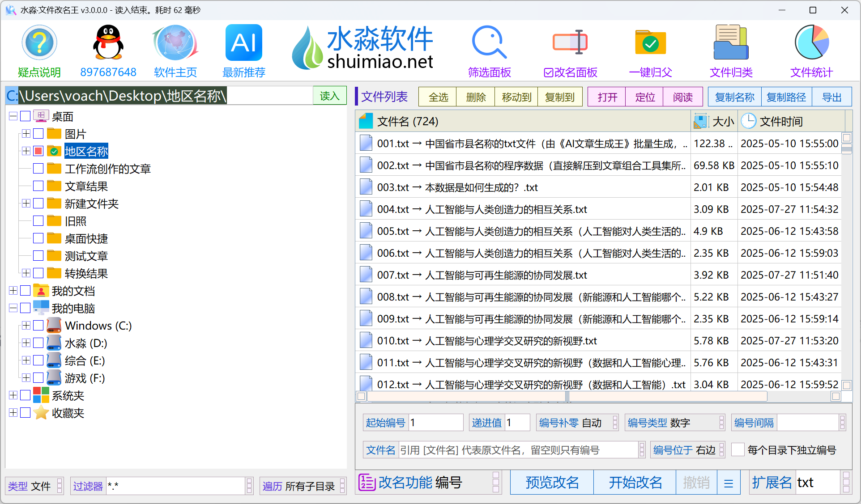
Task: Click the AI 最新推荐 icon
Action: [x=243, y=42]
